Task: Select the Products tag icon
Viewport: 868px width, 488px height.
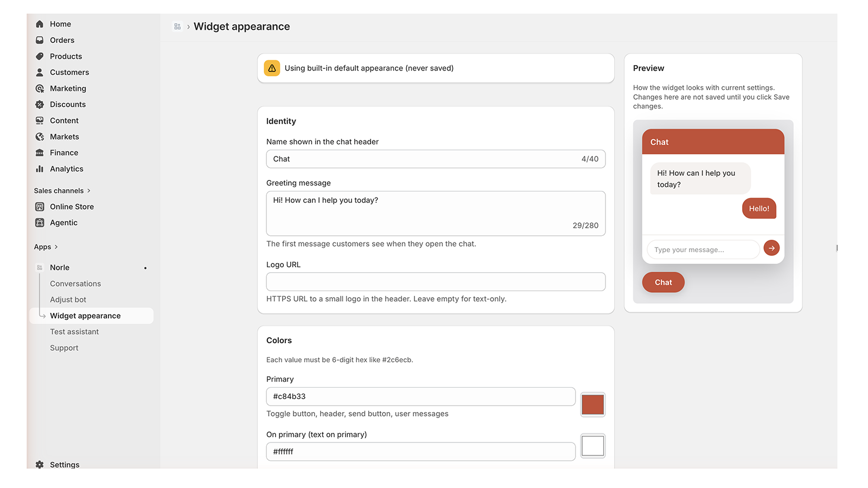Action: coord(40,56)
